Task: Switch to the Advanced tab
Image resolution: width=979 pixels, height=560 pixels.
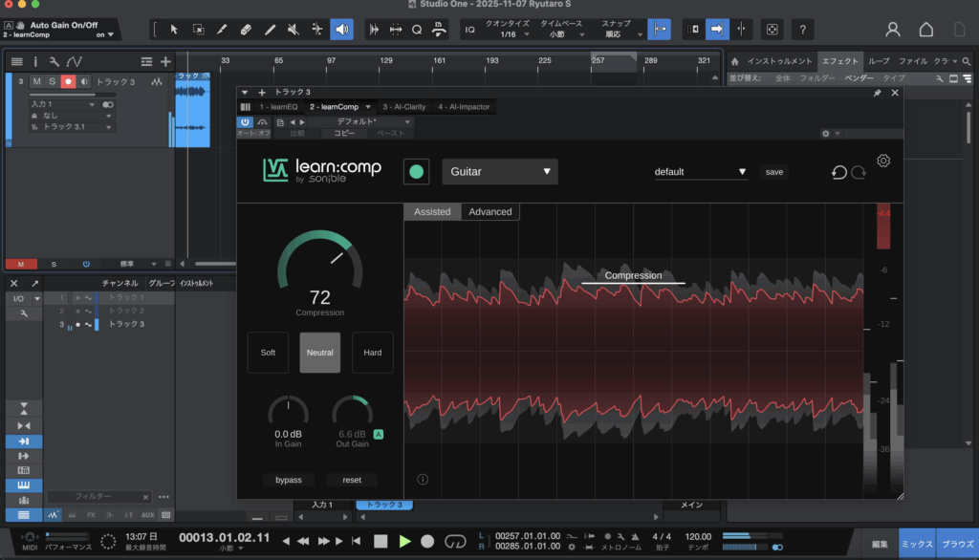Action: pos(490,211)
